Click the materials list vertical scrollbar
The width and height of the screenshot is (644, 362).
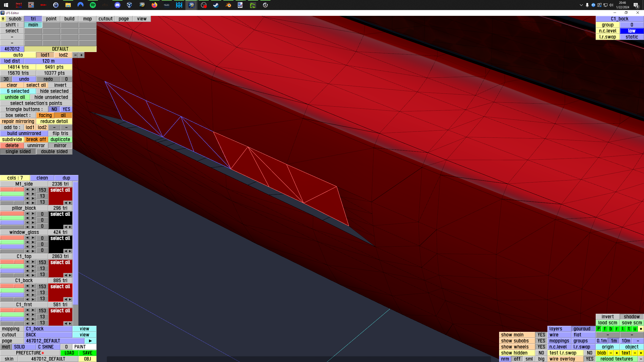[x=75, y=241]
